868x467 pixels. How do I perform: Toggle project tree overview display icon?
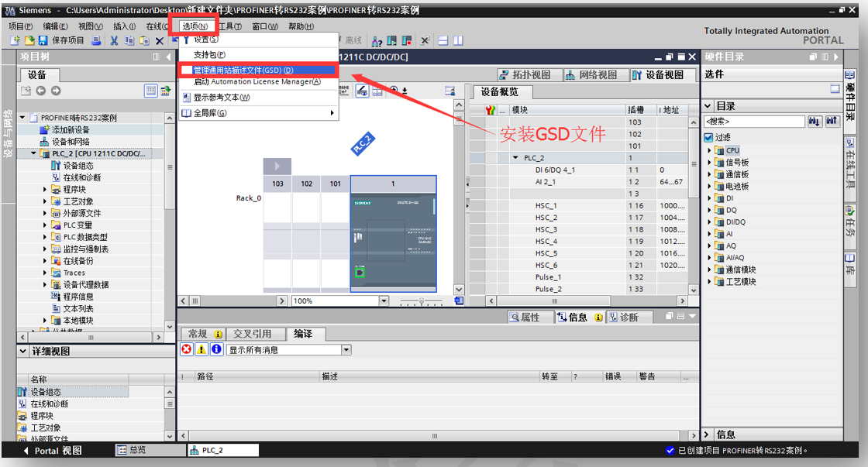tap(150, 91)
